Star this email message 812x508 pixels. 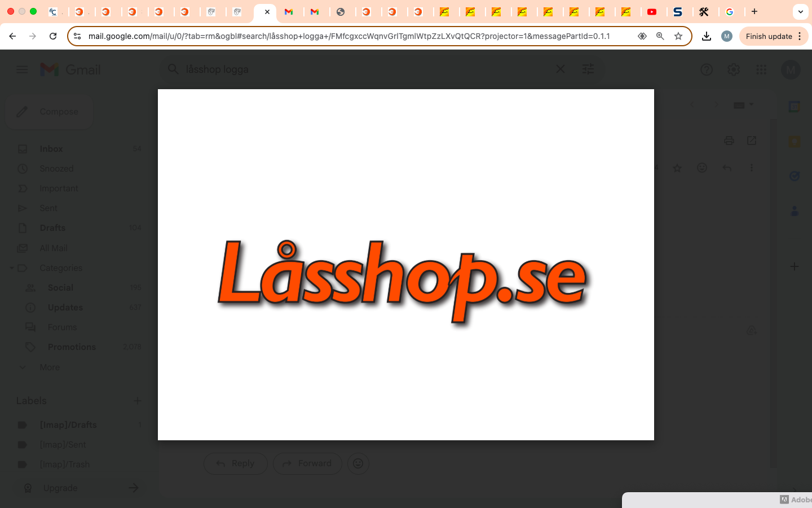tap(677, 168)
